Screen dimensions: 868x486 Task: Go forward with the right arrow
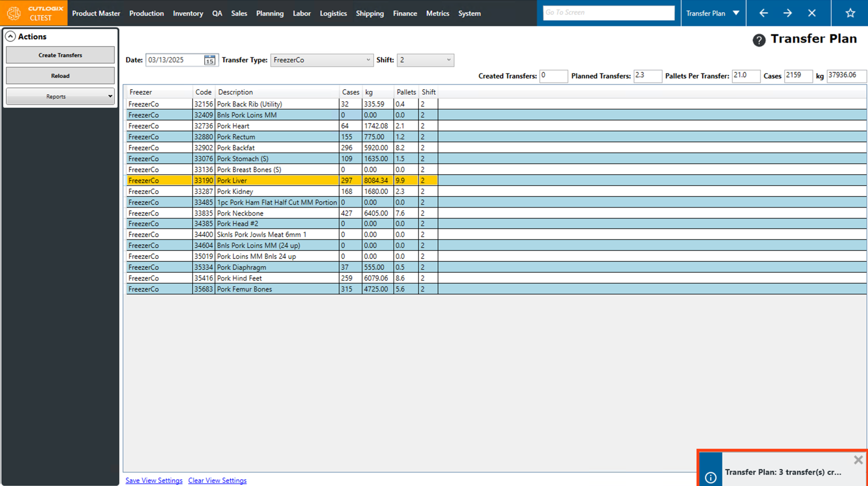tap(787, 13)
